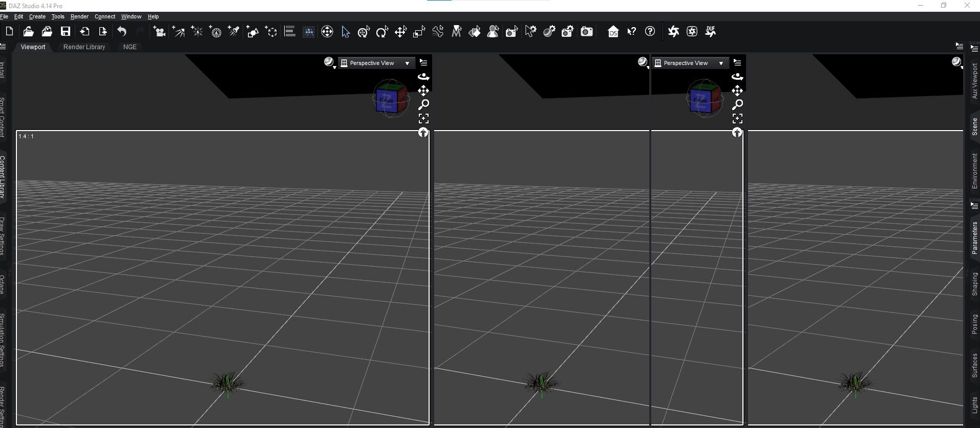Click the left viewport's magnifier zoom icon

423,104
